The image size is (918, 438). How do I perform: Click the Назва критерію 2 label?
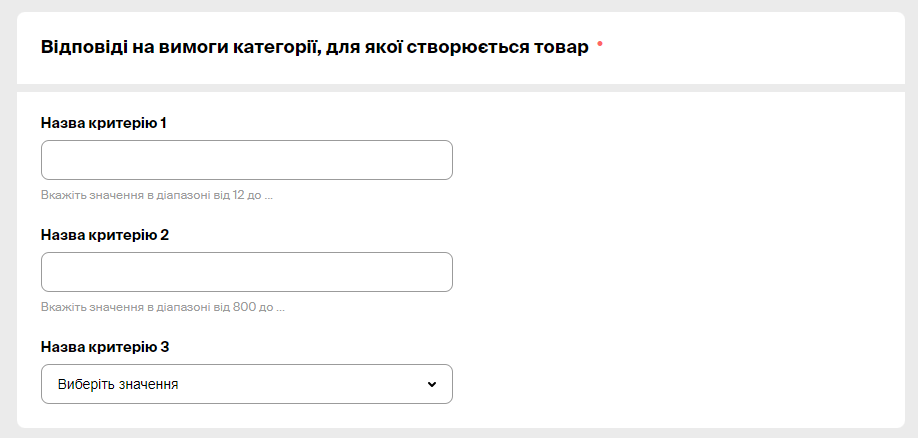(x=105, y=235)
